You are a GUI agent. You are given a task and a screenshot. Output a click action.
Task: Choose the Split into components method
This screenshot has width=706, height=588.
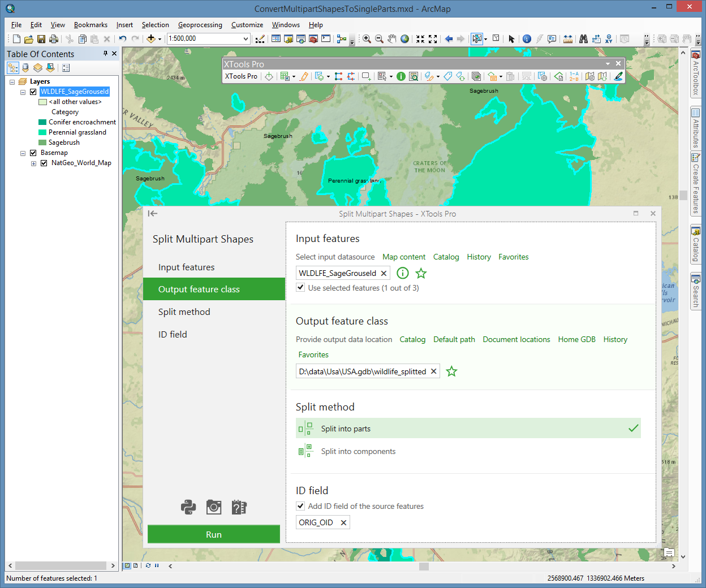point(468,451)
